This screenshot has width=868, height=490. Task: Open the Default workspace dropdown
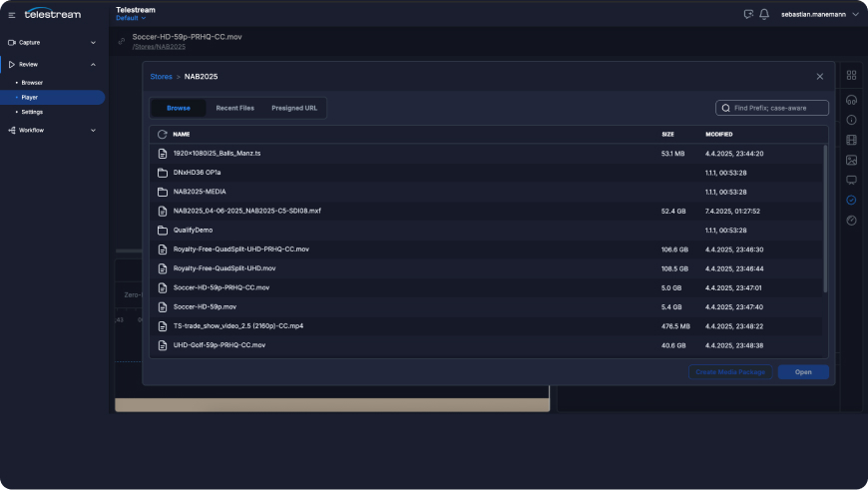click(x=131, y=18)
